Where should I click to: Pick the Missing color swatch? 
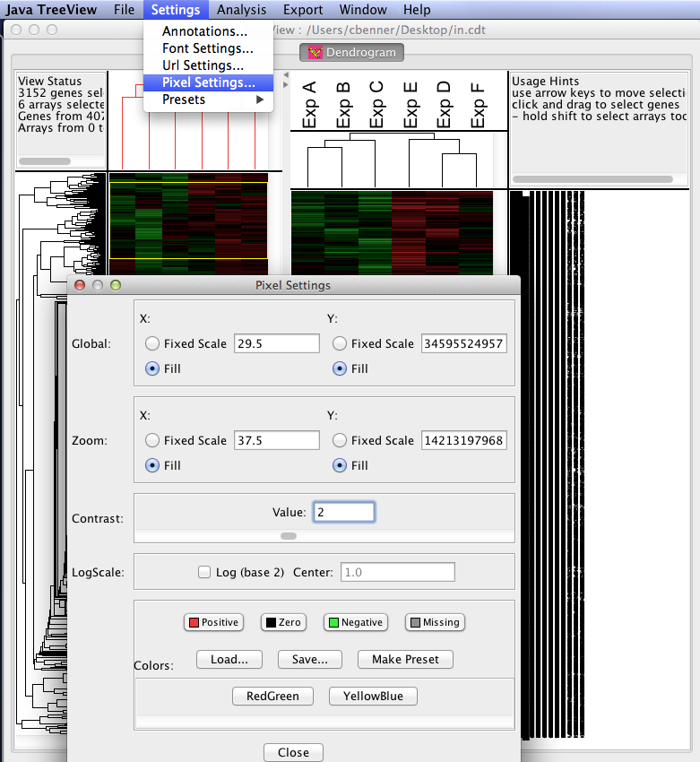pos(435,622)
